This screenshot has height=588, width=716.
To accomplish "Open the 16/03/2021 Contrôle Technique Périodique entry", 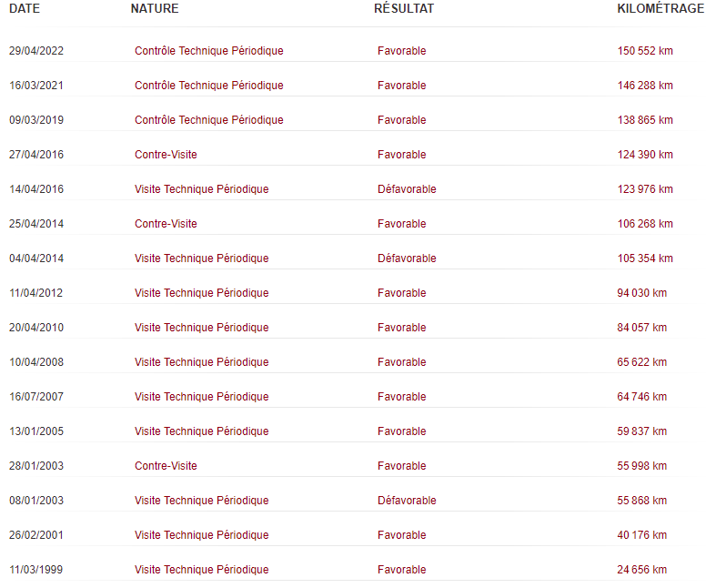I will point(208,86).
